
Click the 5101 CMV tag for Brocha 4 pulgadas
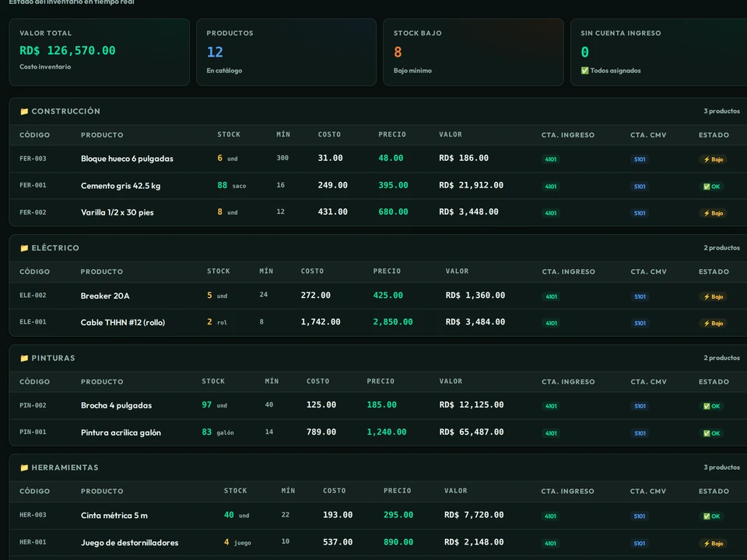[x=640, y=406]
